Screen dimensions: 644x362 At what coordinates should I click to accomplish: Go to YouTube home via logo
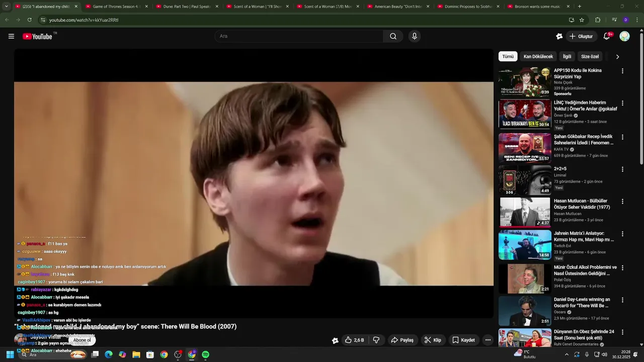pyautogui.click(x=37, y=36)
